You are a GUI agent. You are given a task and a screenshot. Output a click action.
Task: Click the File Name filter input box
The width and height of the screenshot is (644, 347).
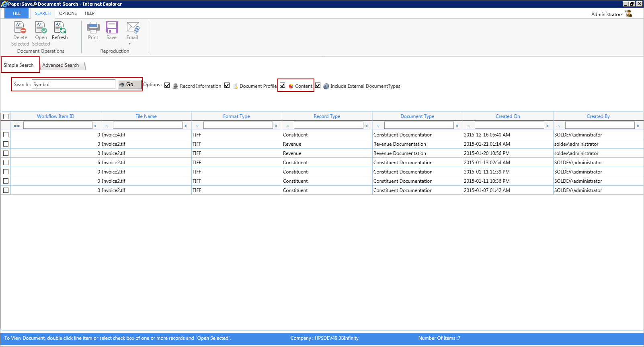click(148, 126)
